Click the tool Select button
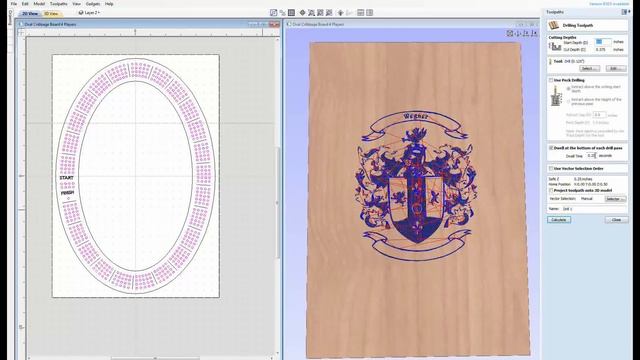Image resolution: width=640 pixels, height=360 pixels. [589, 69]
